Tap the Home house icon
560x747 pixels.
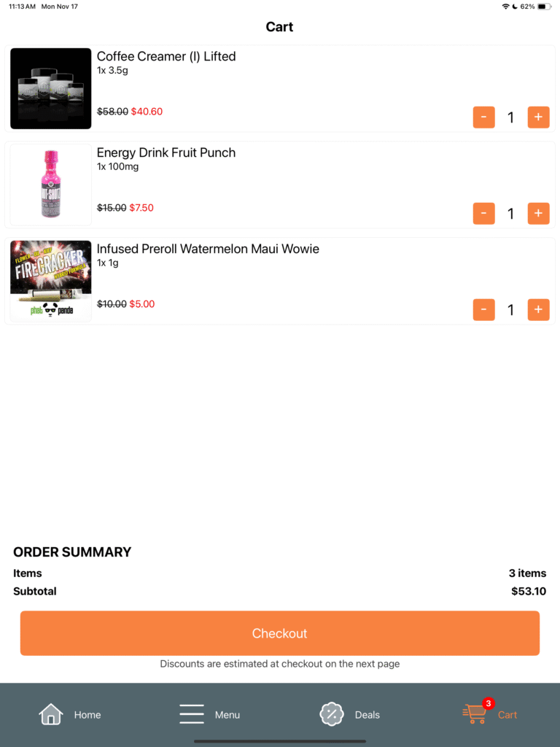click(51, 714)
